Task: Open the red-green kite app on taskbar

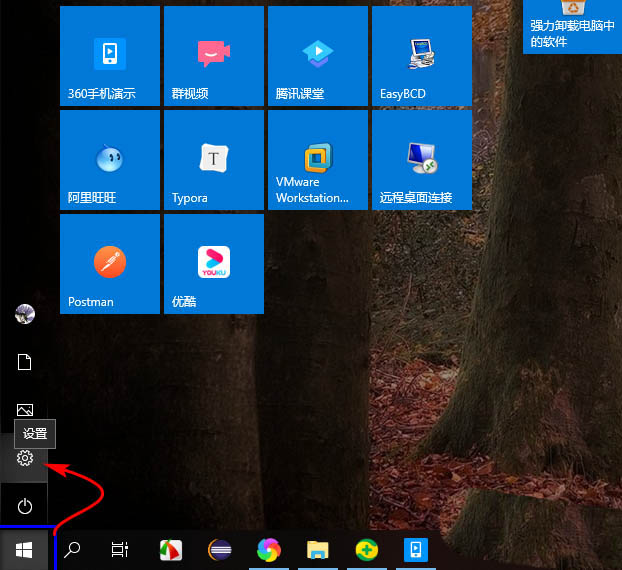Action: click(x=171, y=550)
